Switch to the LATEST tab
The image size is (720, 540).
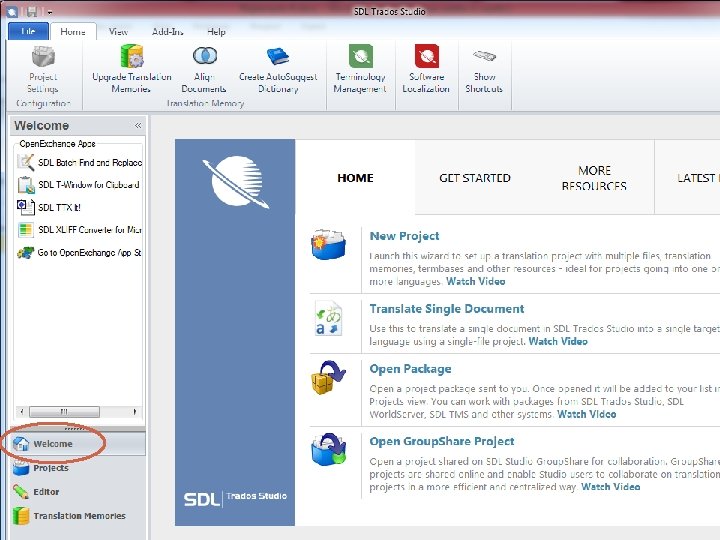click(x=688, y=177)
